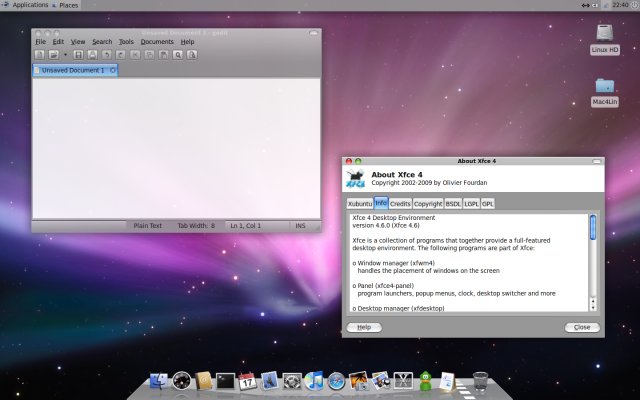Open the Address Book icon in dock

tap(204, 381)
